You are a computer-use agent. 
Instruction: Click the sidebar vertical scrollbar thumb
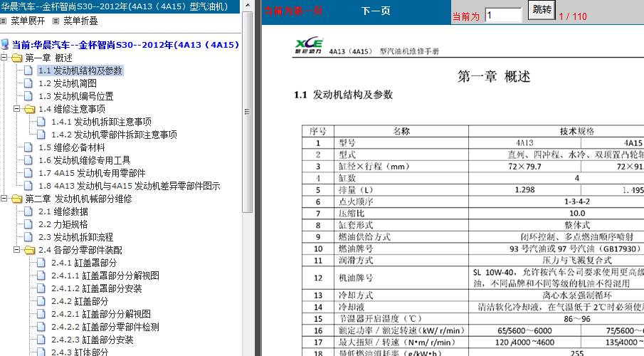click(247, 112)
